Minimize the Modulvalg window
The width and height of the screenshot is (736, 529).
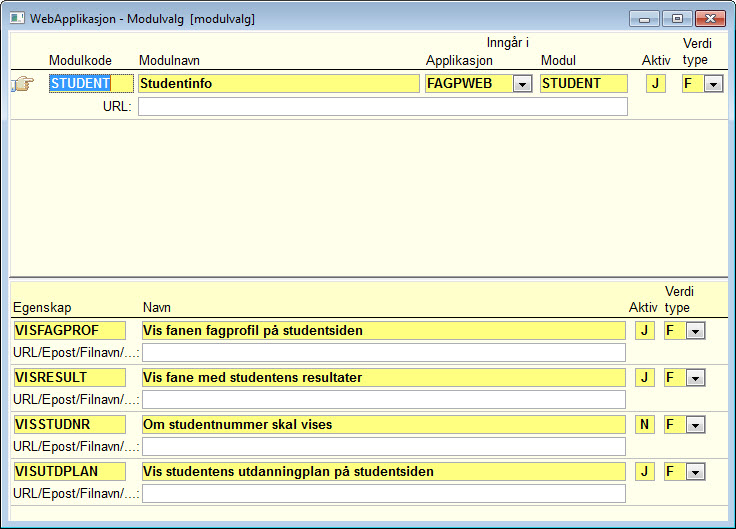[x=644, y=19]
